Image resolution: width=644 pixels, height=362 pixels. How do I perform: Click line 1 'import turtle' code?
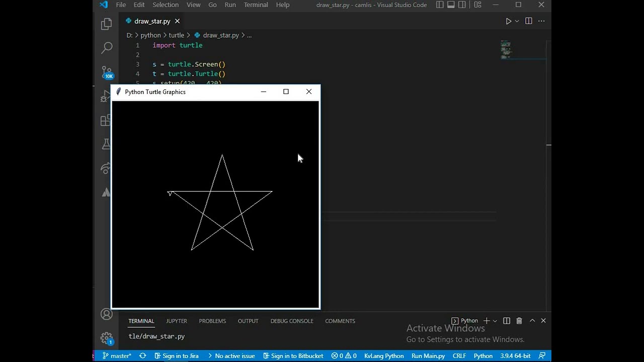pos(178,45)
